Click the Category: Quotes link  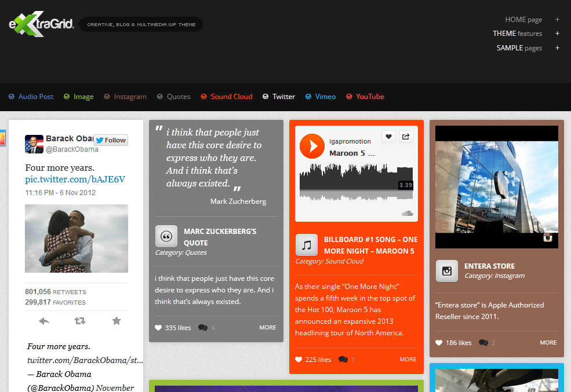point(181,252)
